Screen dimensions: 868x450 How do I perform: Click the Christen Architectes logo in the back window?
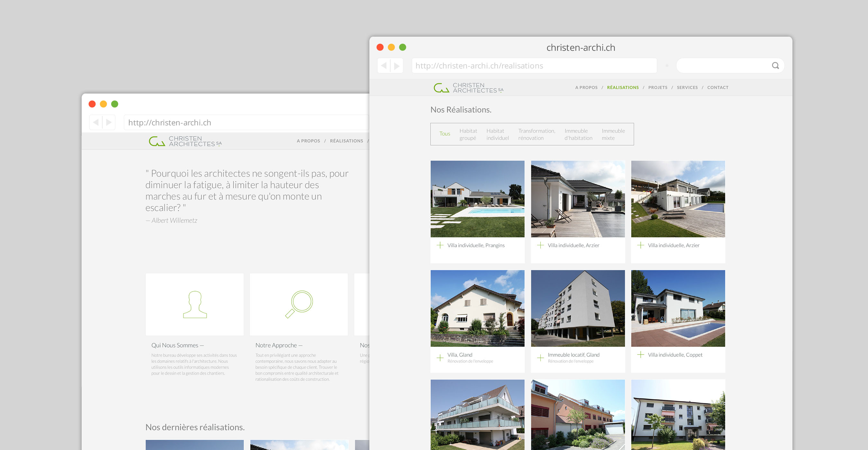(x=185, y=141)
